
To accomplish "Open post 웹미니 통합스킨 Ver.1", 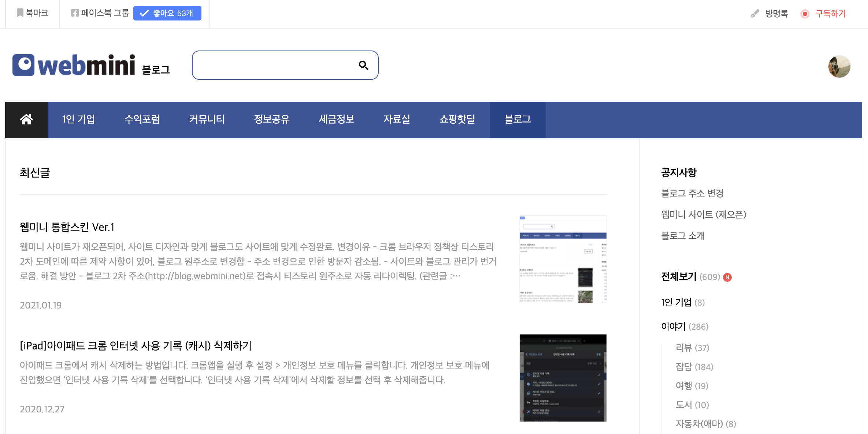I will (67, 227).
